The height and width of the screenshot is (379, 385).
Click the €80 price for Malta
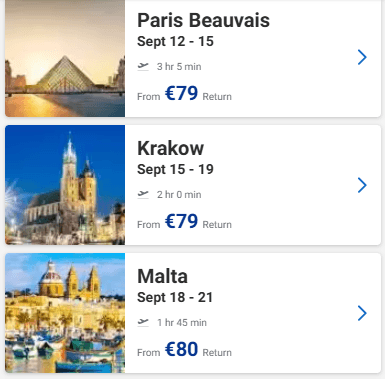tap(181, 349)
